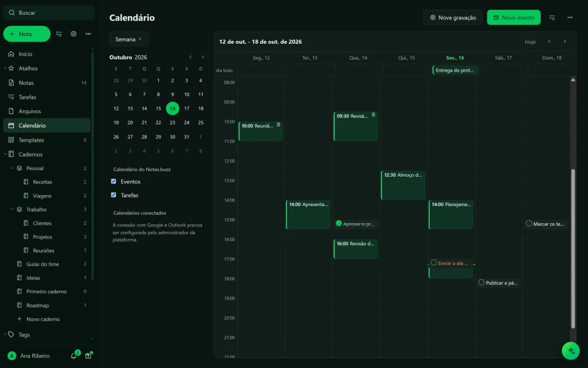Image resolution: width=588 pixels, height=368 pixels.
Task: Click the target icon in sidebar toolbar
Action: click(x=73, y=34)
